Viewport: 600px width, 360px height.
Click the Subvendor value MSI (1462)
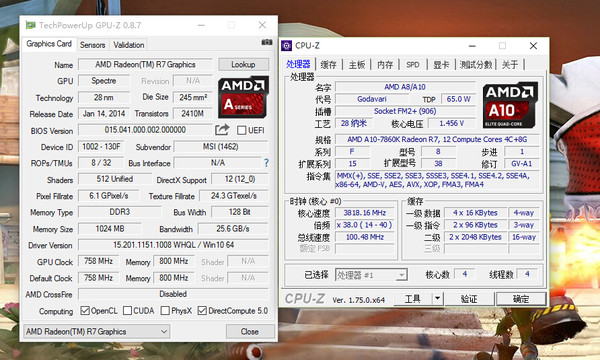(221, 147)
